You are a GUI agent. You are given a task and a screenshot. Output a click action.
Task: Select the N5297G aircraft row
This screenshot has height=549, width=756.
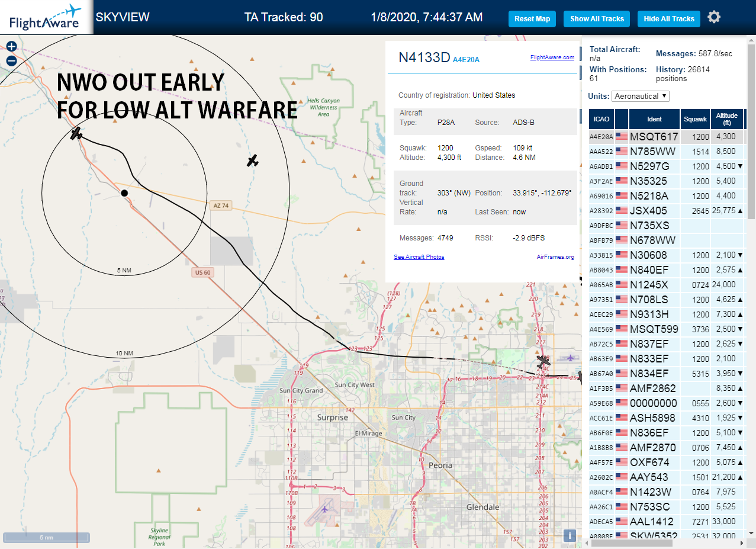tap(667, 166)
